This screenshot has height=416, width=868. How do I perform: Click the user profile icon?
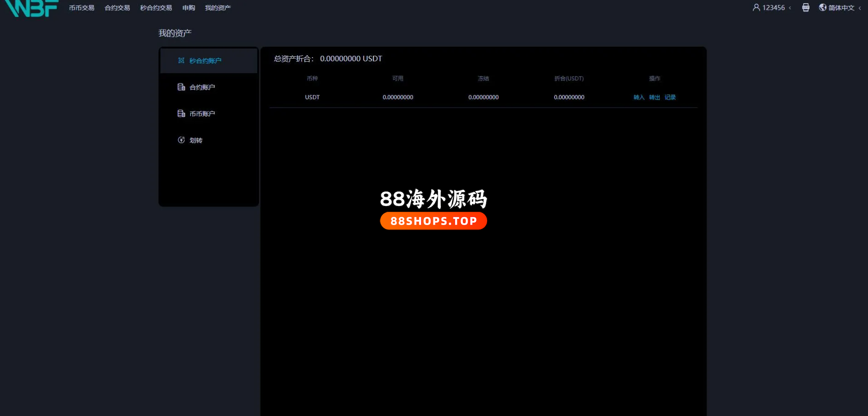(x=756, y=8)
